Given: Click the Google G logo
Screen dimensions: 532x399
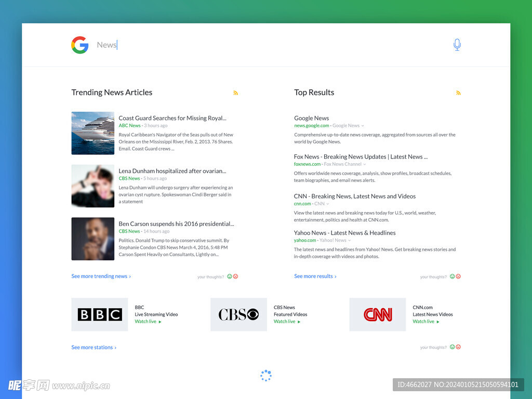Looking at the screenshot, I should point(79,45).
